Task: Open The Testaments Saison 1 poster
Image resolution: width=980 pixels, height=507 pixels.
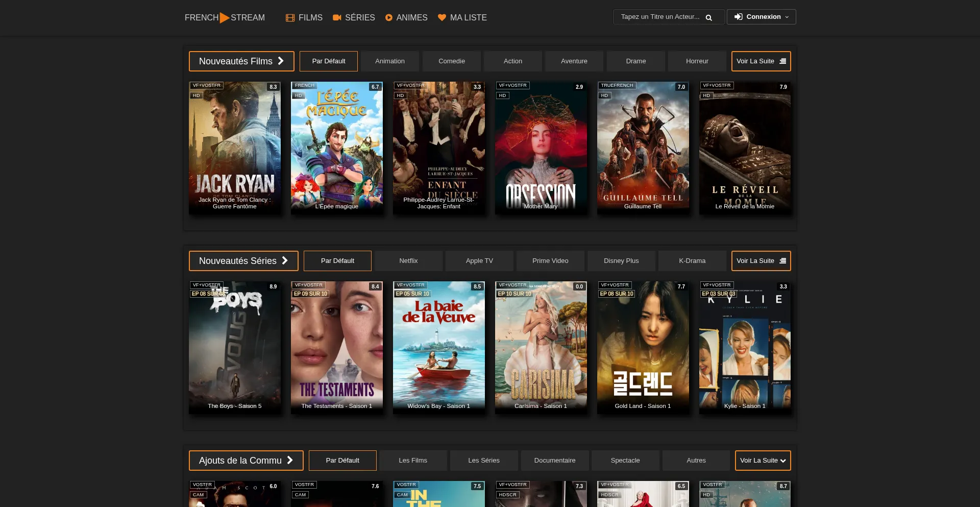Action: point(337,348)
